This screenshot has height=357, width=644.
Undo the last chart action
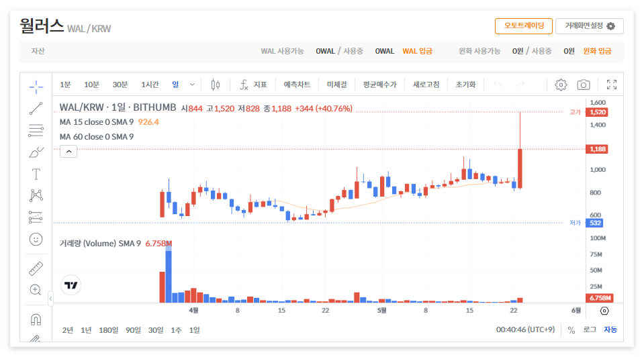pyautogui.click(x=498, y=84)
